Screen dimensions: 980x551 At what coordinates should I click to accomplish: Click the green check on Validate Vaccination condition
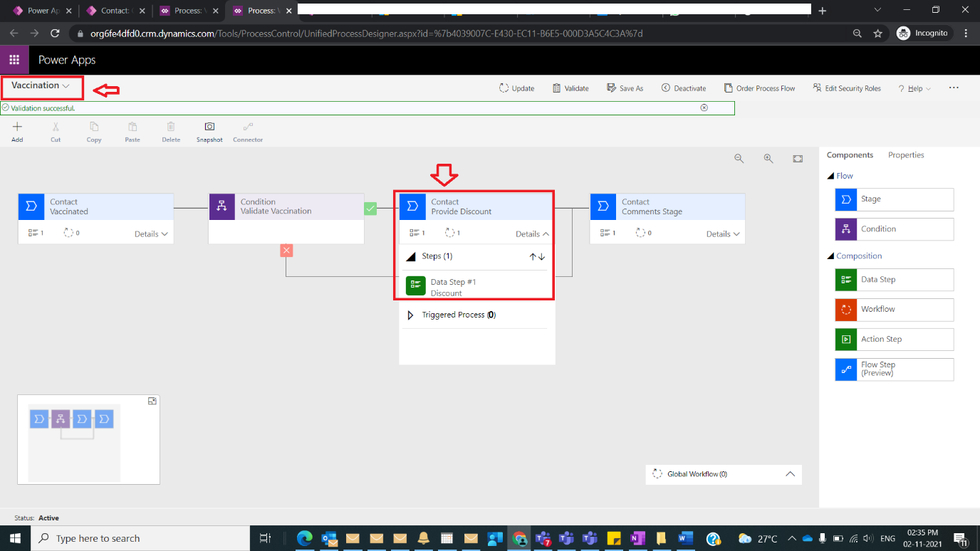(x=370, y=209)
